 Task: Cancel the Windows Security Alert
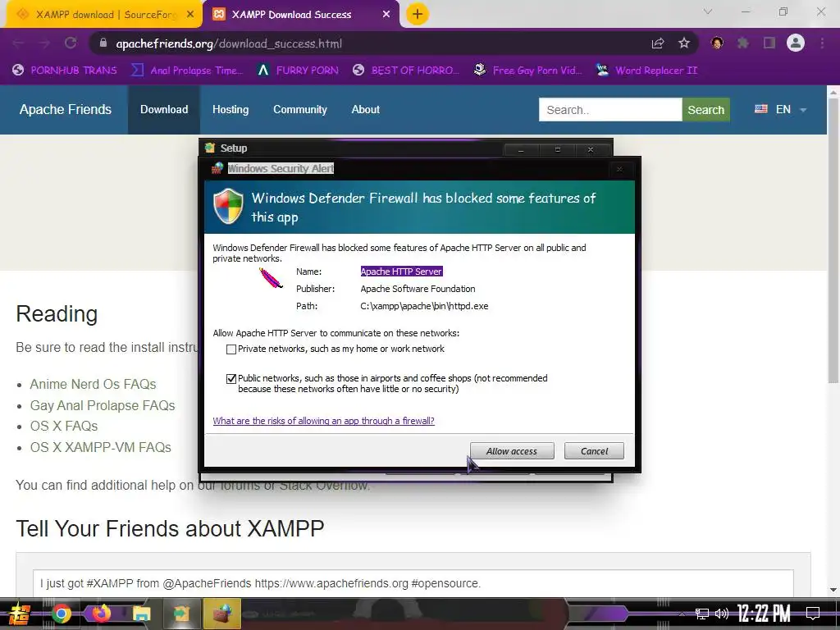pos(594,451)
